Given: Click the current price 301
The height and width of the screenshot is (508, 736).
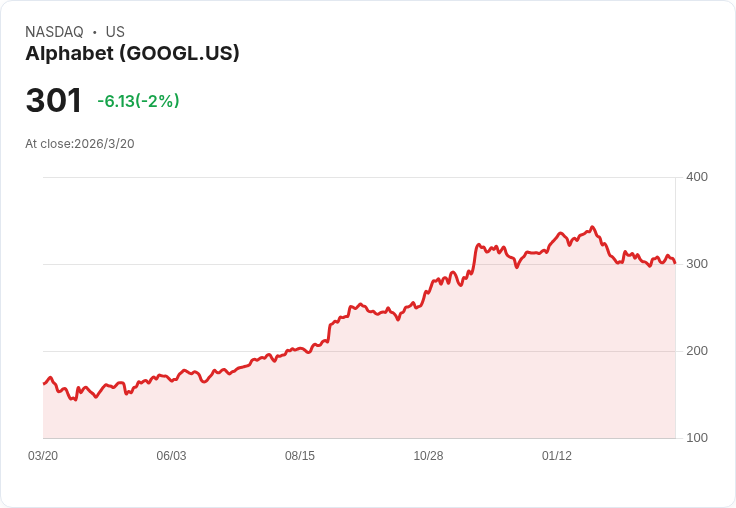Looking at the screenshot, I should (x=53, y=101).
